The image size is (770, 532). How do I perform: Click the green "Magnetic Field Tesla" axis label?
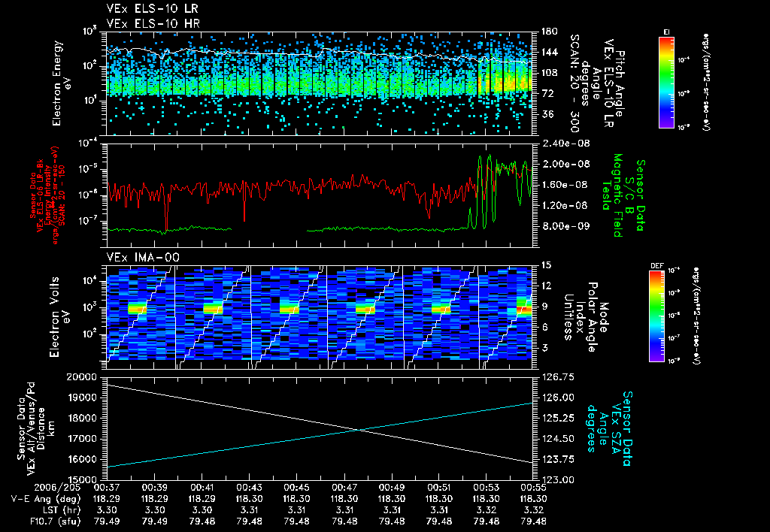coord(612,195)
